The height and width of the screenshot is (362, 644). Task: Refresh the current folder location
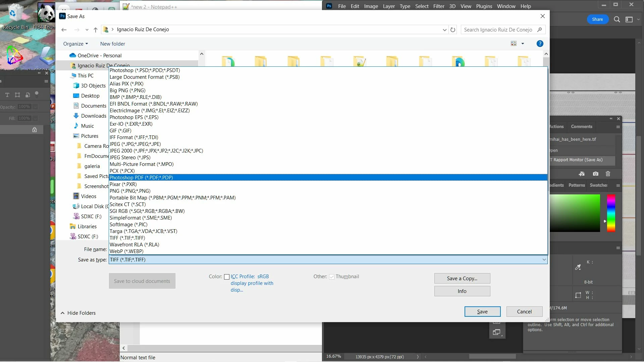[x=453, y=30]
